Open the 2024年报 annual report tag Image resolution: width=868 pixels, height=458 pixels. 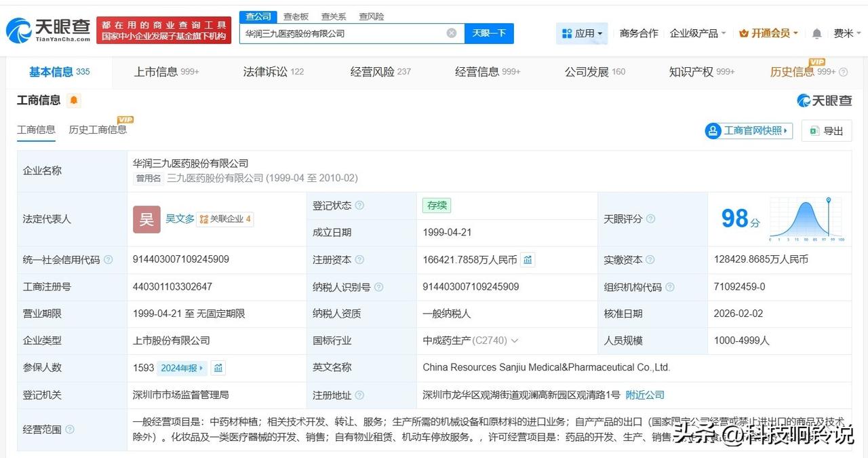[182, 368]
